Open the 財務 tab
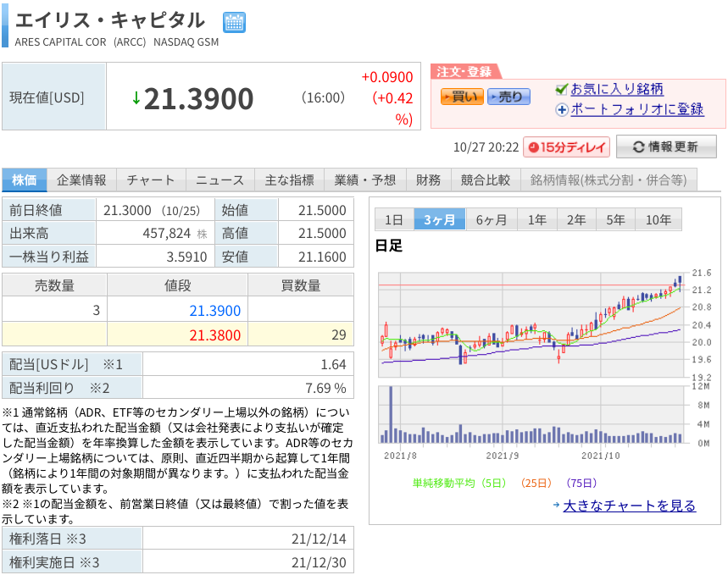Image resolution: width=728 pixels, height=575 pixels. click(429, 180)
